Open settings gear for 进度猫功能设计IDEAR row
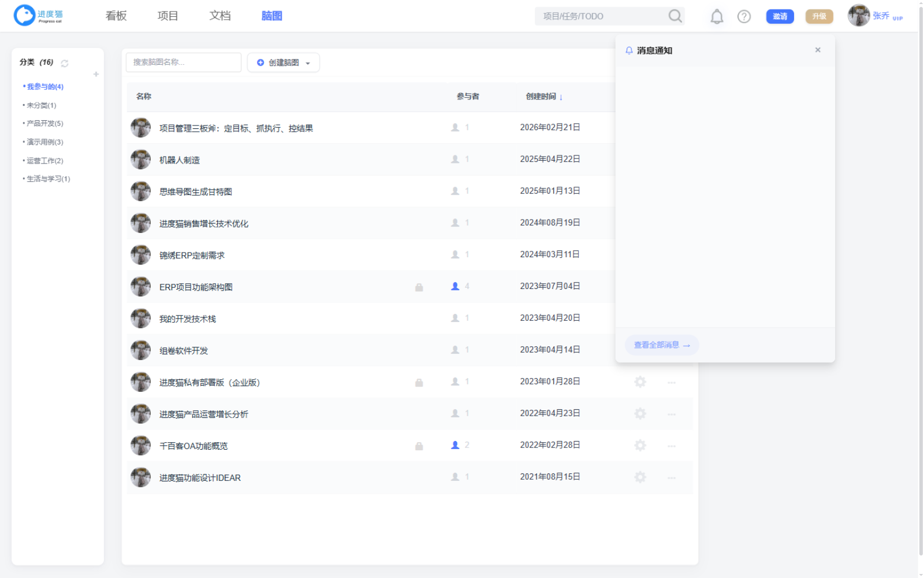The image size is (924, 578). [x=640, y=477]
